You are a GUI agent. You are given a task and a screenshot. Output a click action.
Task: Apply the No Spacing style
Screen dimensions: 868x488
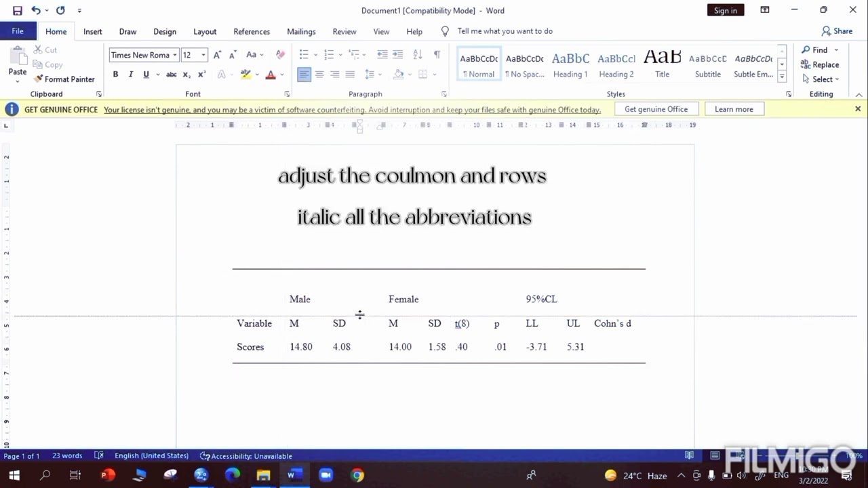pos(524,64)
